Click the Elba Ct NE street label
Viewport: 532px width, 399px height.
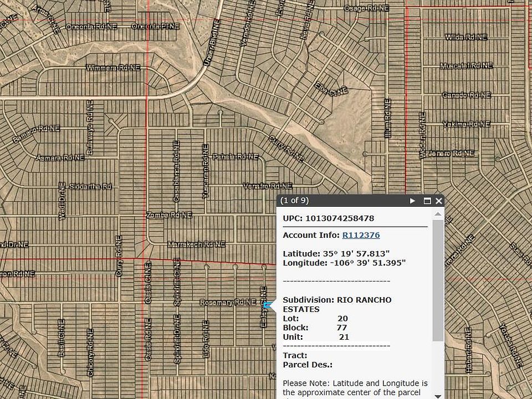pyautogui.click(x=331, y=89)
